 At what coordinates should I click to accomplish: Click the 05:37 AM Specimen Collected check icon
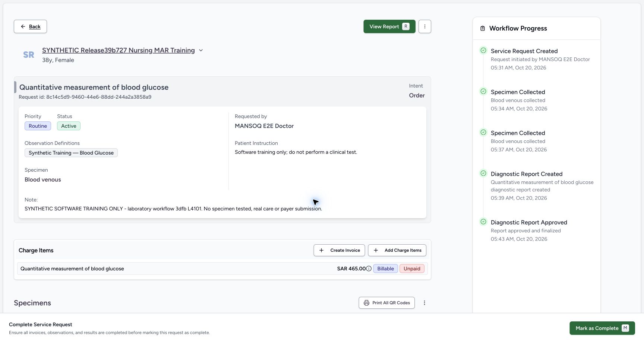[x=483, y=132]
